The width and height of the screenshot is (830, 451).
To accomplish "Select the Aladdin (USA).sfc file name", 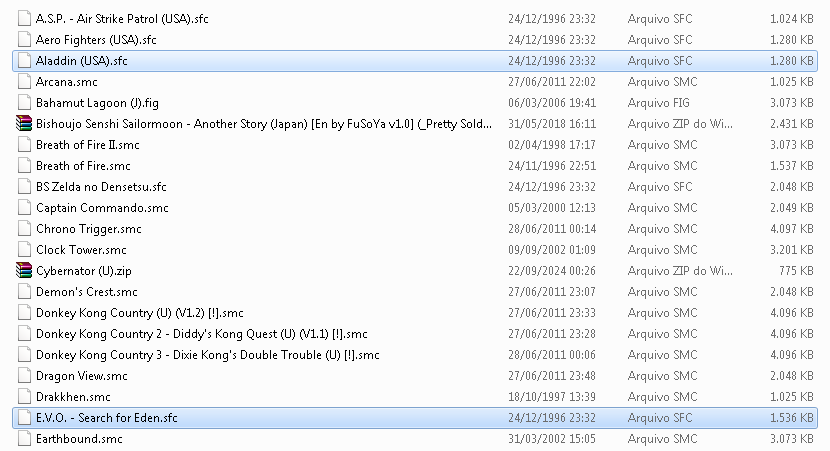I will point(82,61).
